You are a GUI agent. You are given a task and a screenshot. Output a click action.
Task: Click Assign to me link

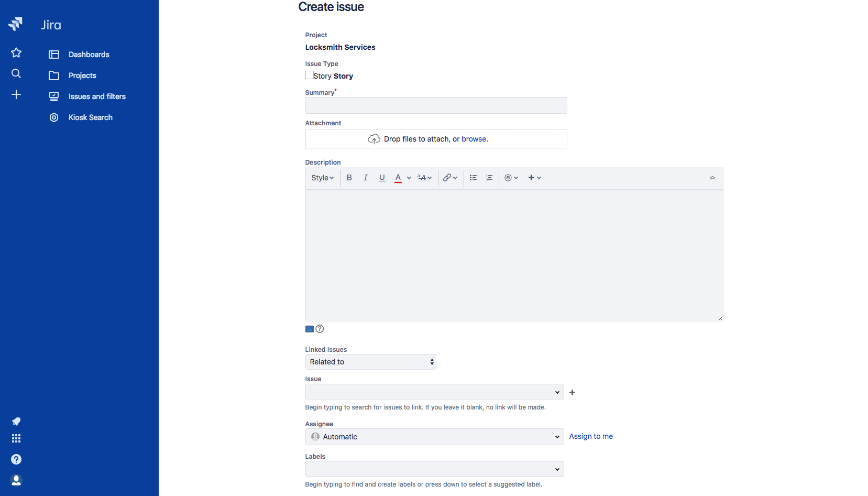click(591, 436)
